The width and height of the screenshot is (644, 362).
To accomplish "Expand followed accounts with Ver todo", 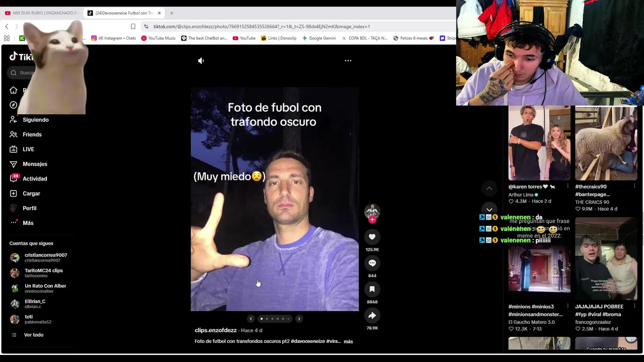I will click(x=33, y=335).
